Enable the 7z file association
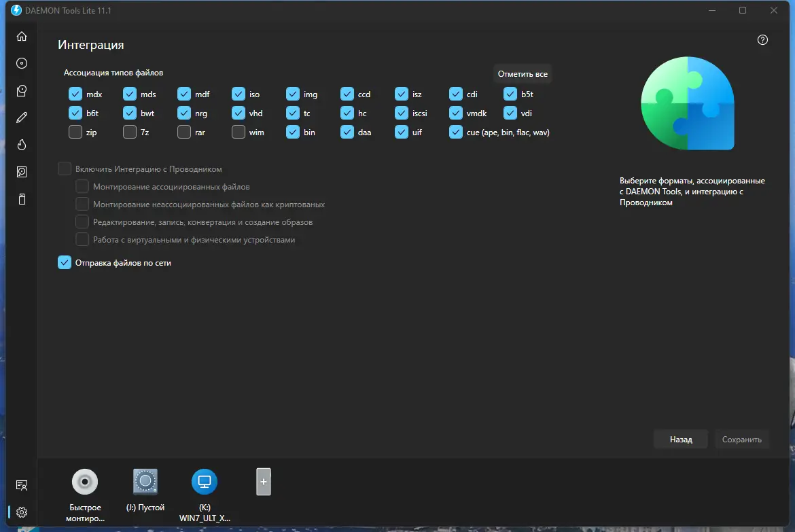The image size is (795, 532). (x=130, y=132)
